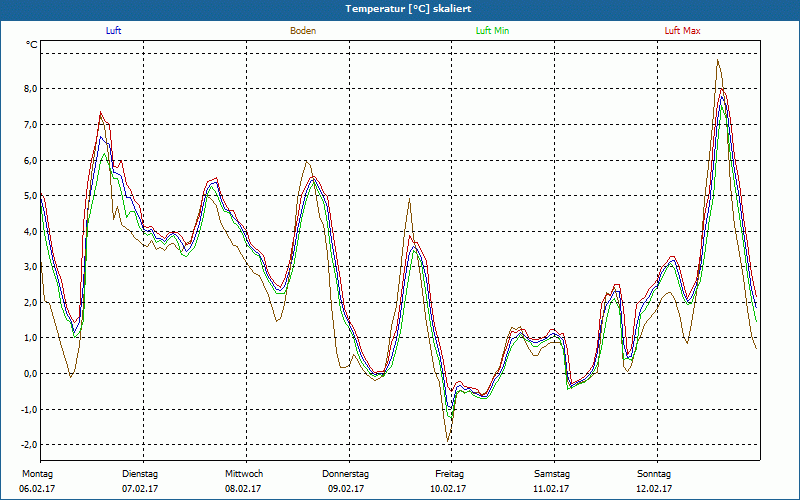Click the date '12.02.17' on the axis
The image size is (800, 500).
pyautogui.click(x=654, y=489)
